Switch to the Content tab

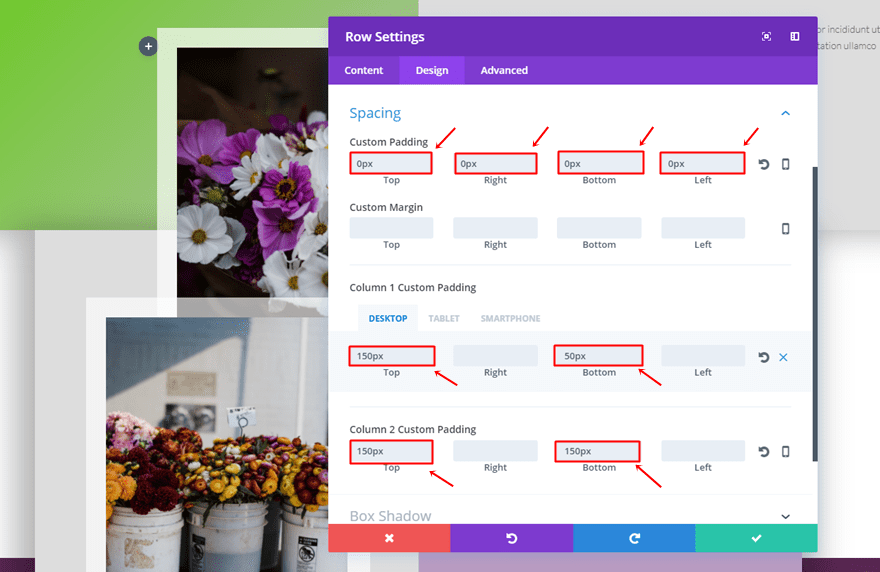[x=364, y=70]
